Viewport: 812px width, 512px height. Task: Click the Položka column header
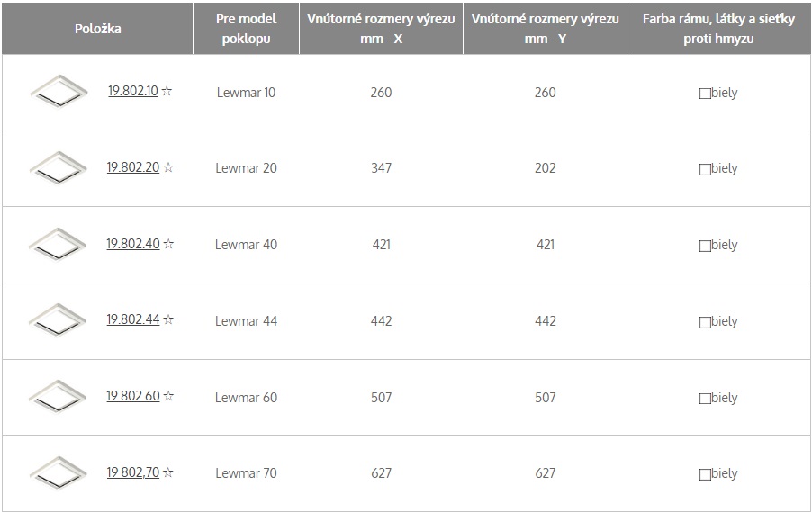pos(97,29)
